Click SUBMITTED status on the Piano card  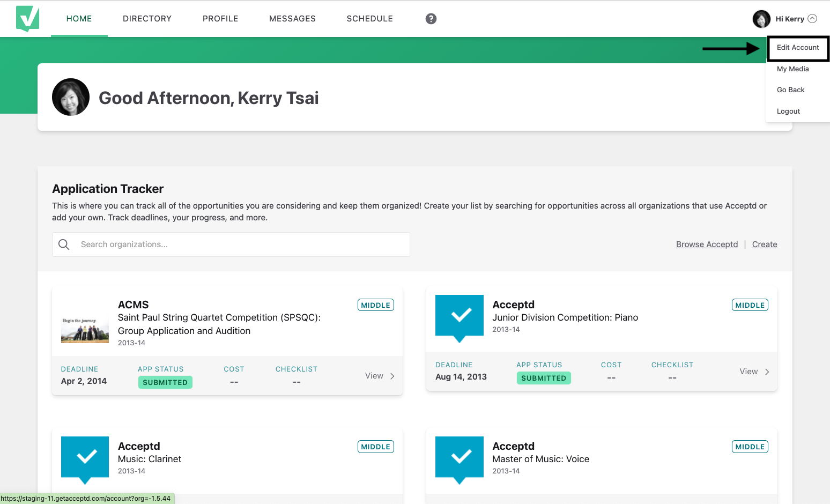(x=544, y=378)
